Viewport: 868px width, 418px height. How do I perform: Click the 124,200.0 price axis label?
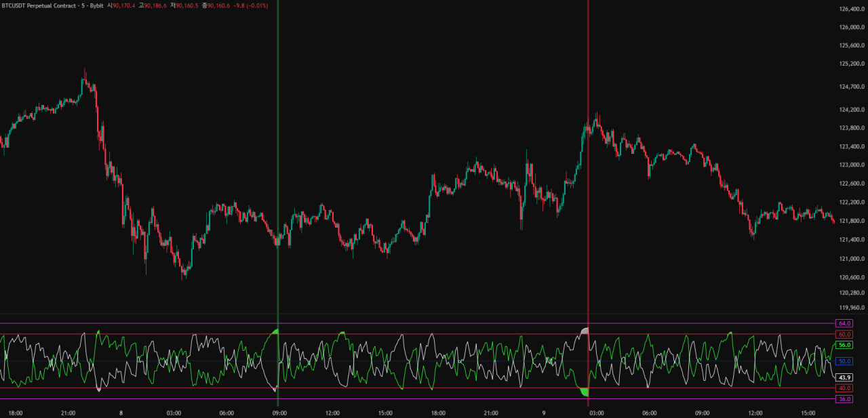(x=850, y=109)
